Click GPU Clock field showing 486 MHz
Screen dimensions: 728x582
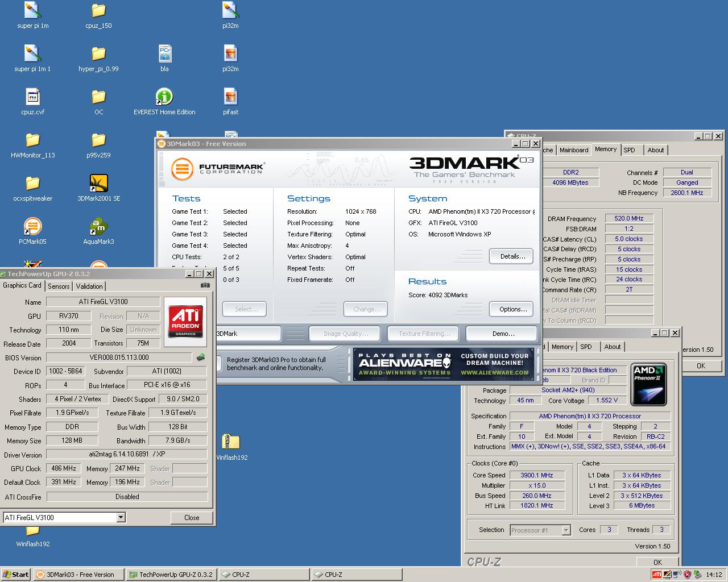click(63, 468)
